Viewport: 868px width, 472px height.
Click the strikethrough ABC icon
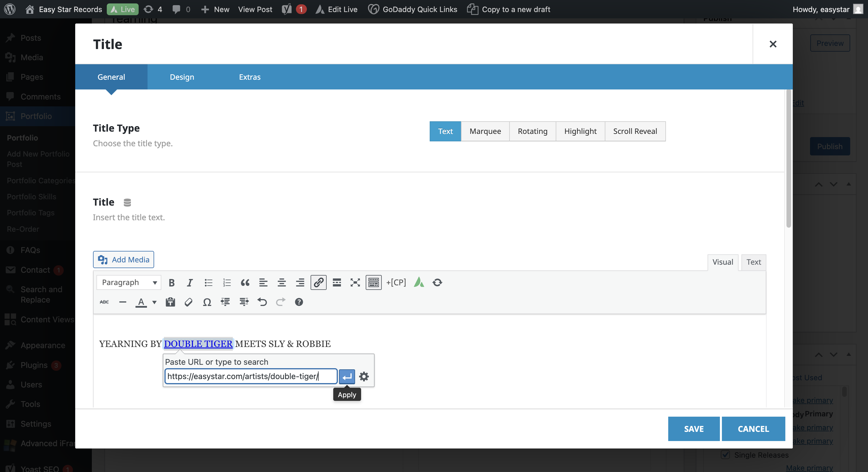pyautogui.click(x=104, y=302)
